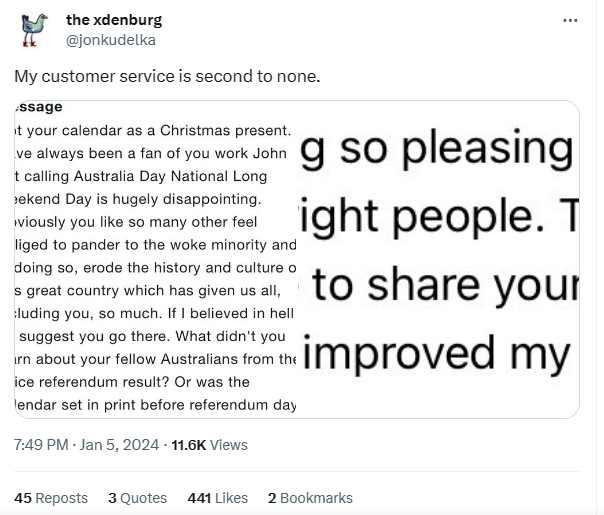Open the right large-text image
Viewport: 604px width, 515px height.
click(440, 258)
